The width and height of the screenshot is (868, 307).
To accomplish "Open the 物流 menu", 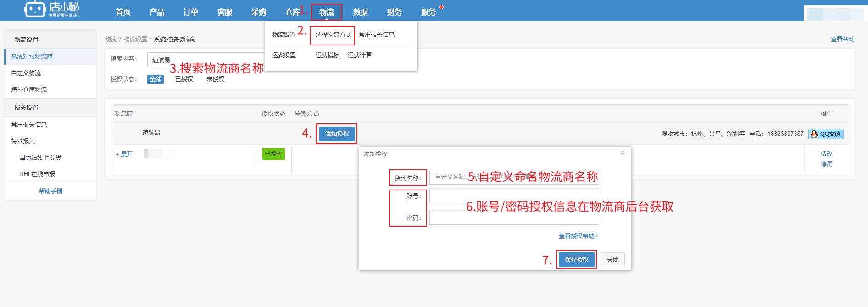I will pos(327,12).
